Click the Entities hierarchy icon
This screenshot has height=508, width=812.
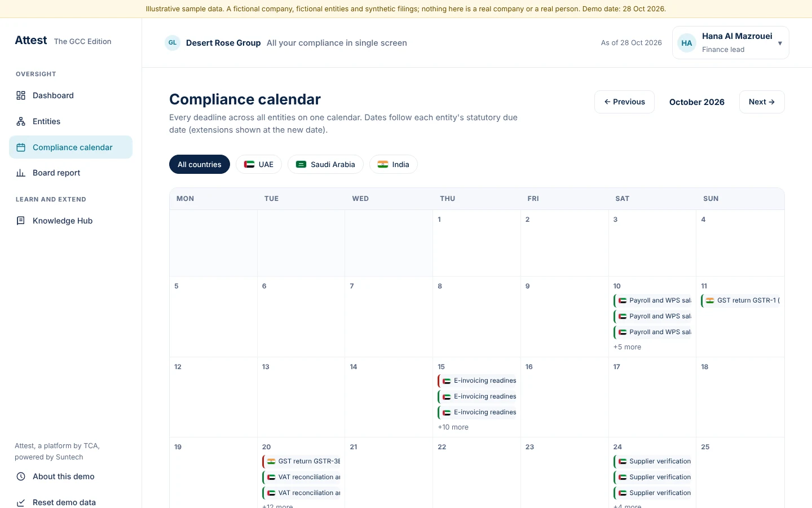pos(21,121)
